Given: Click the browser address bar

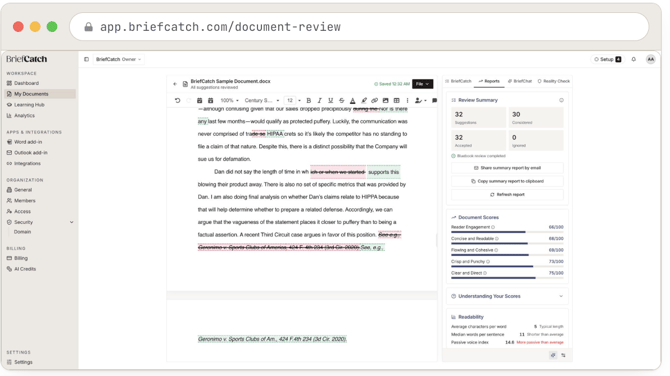Looking at the screenshot, I should [x=359, y=27].
